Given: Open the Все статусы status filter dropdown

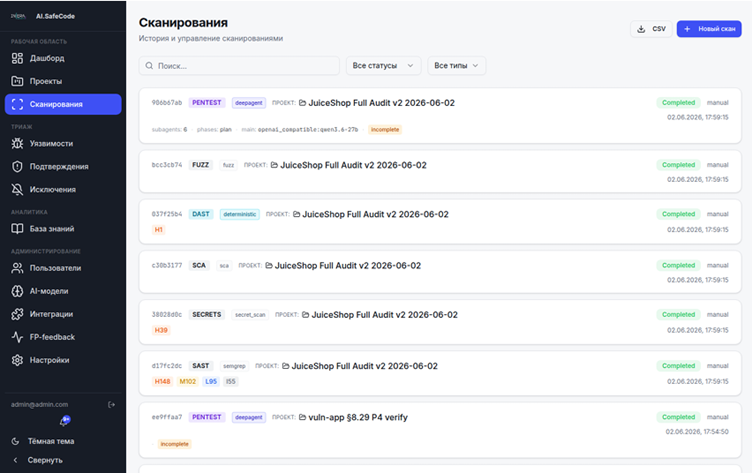Looking at the screenshot, I should coord(383,66).
